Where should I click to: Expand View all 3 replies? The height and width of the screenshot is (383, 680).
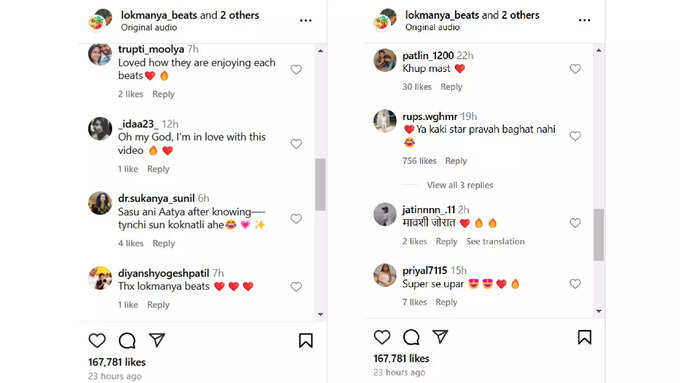tap(460, 185)
